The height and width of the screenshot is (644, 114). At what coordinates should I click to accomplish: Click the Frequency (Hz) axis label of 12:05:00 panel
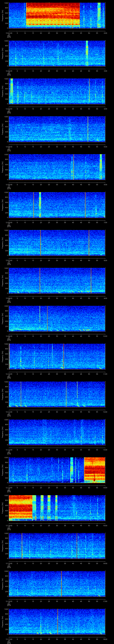tap(3, 167)
